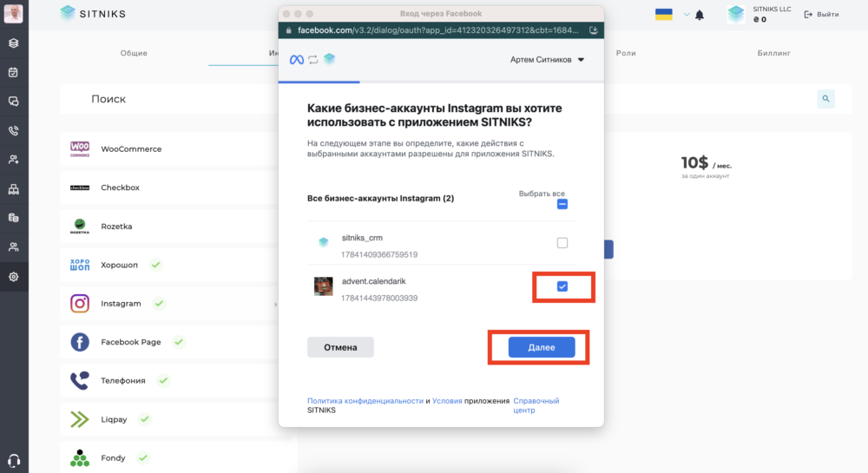
Task: Open the WooCommerce integration
Action: point(169,148)
